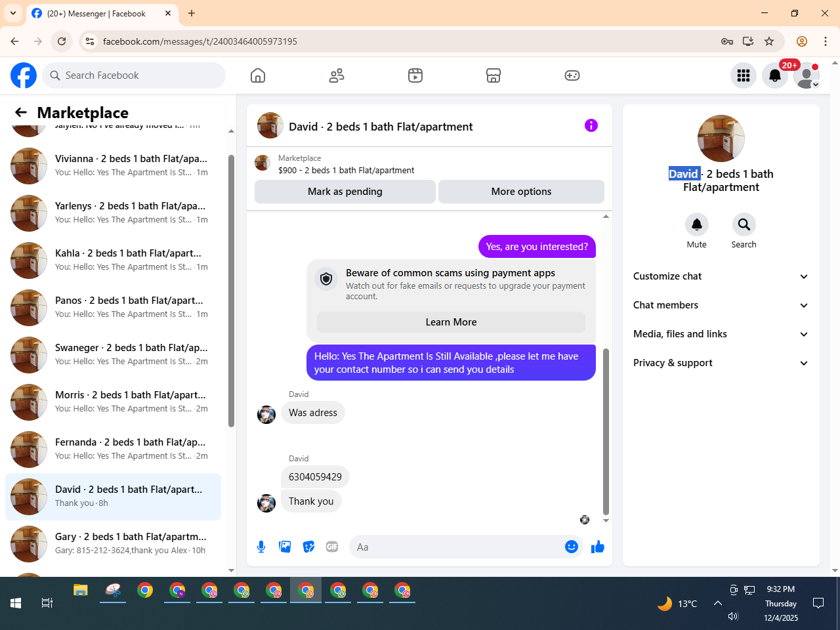Screen dimensions: 840x630
Task: Show hidden system tray icons chevron
Action: click(718, 603)
